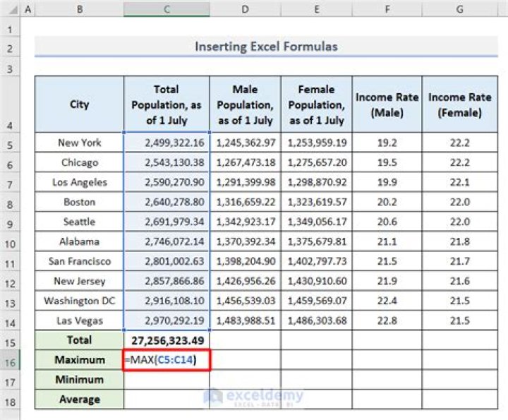
Task: Click the 'Inserting Excel Formulas' title cell
Action: (x=266, y=47)
